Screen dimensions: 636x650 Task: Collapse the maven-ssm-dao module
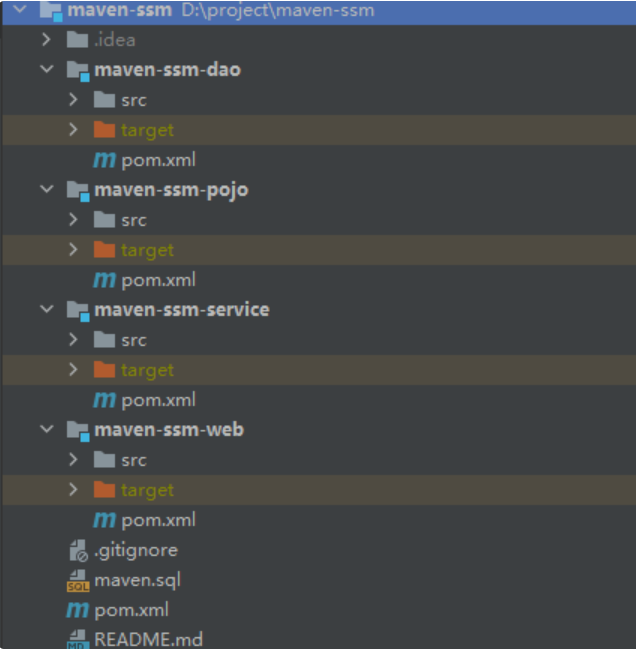tap(46, 70)
